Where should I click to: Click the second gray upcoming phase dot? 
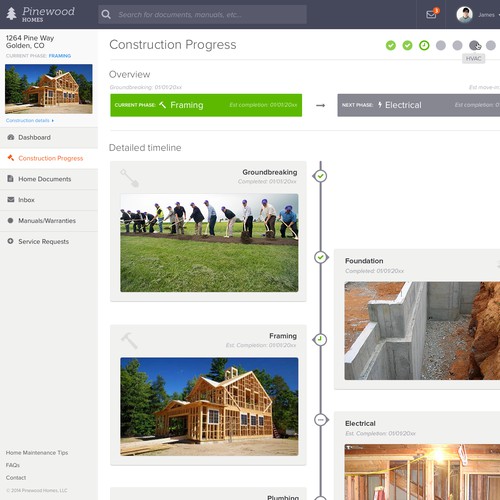(457, 45)
